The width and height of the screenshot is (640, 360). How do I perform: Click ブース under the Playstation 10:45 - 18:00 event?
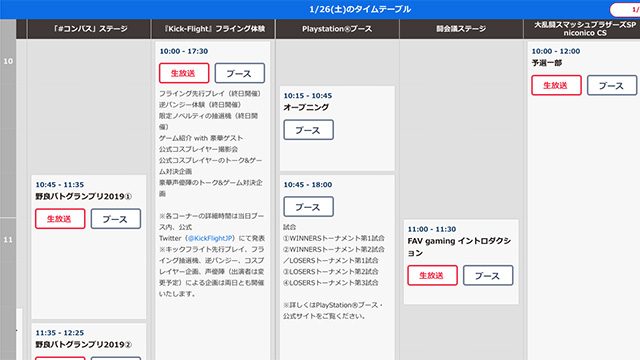pyautogui.click(x=309, y=207)
